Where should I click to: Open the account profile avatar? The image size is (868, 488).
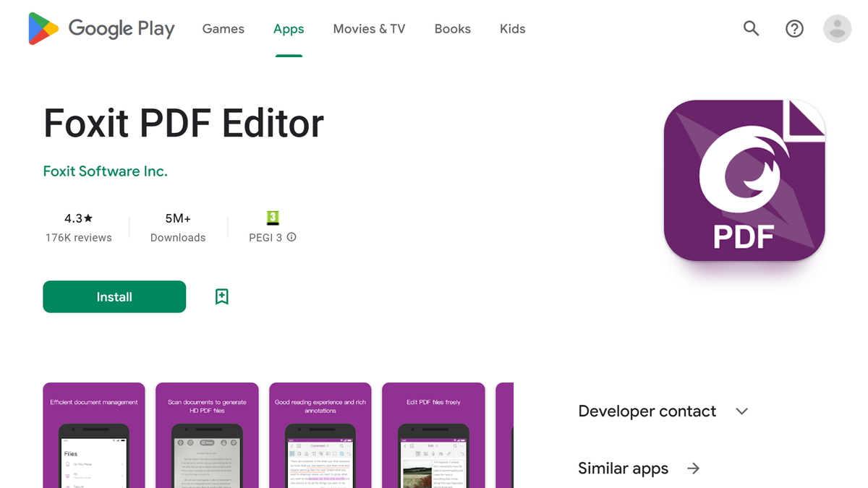click(x=837, y=29)
